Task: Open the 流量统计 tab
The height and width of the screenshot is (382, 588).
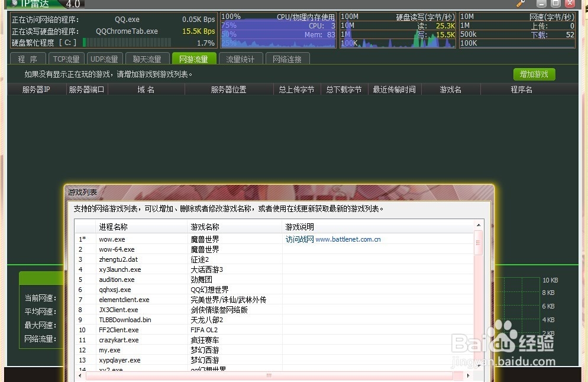Action: coord(240,59)
